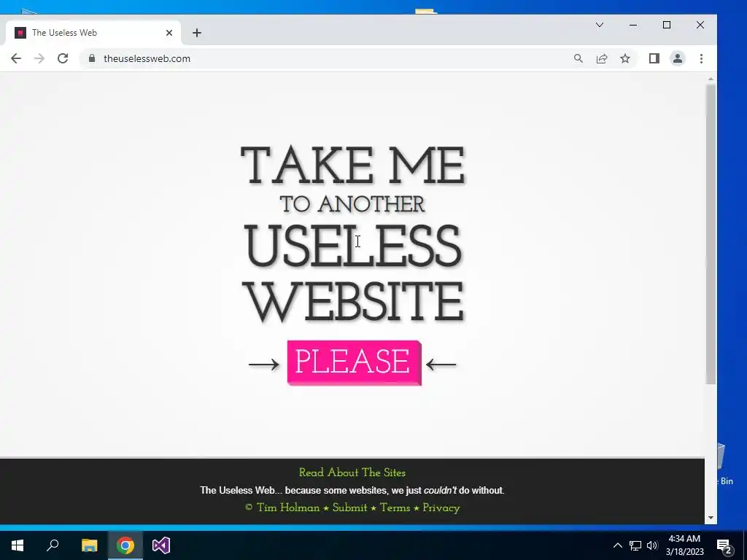Open the clock showing 4:34 AM

684,545
